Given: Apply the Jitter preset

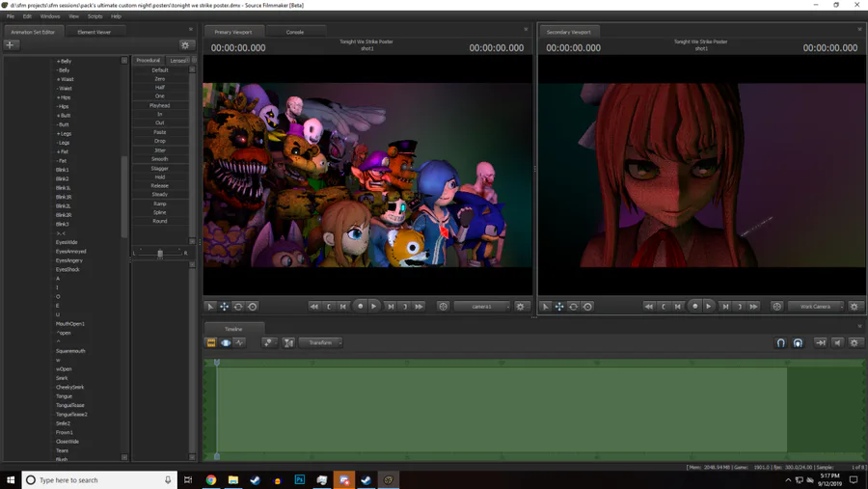Looking at the screenshot, I should point(160,150).
